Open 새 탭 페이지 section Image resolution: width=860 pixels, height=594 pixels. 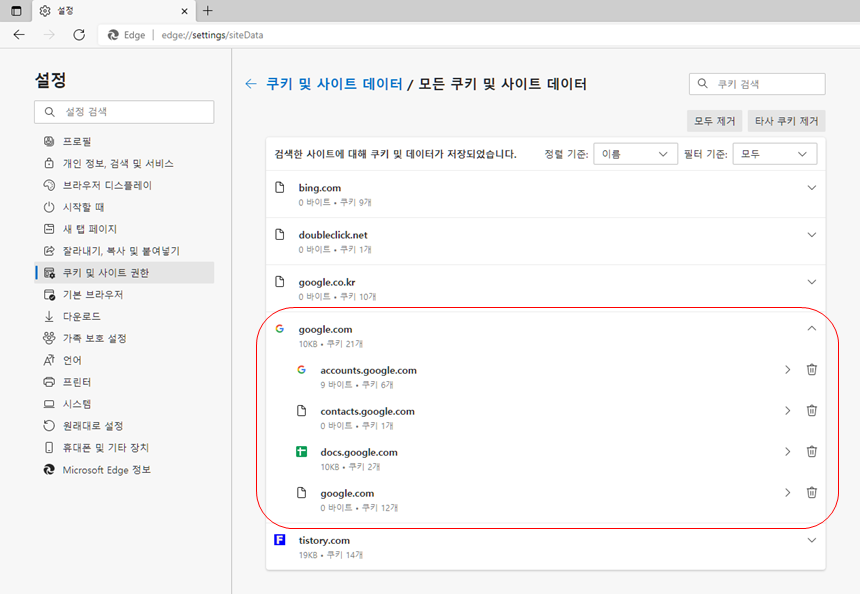coord(124,229)
